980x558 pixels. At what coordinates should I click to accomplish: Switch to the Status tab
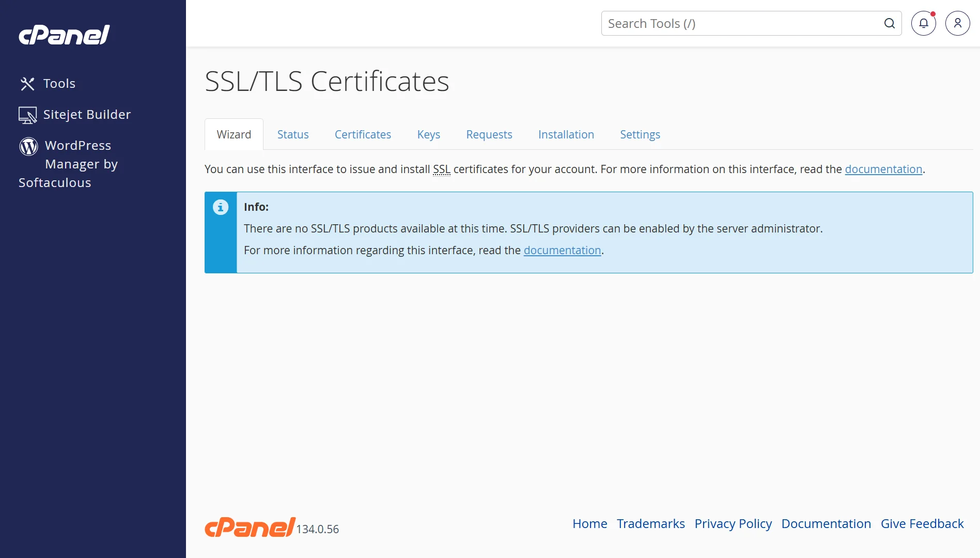tap(293, 134)
